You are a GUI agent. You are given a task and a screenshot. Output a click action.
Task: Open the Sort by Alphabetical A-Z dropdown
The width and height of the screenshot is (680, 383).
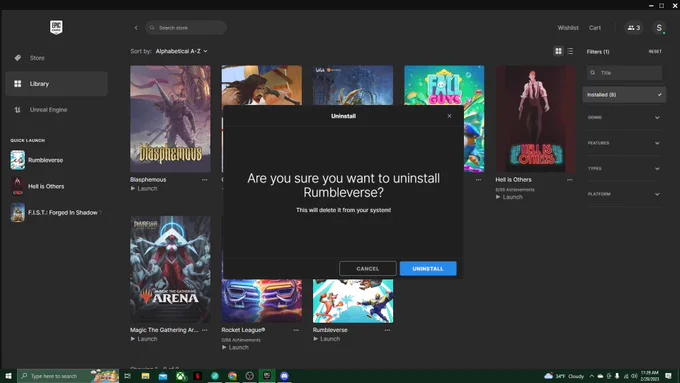point(181,51)
